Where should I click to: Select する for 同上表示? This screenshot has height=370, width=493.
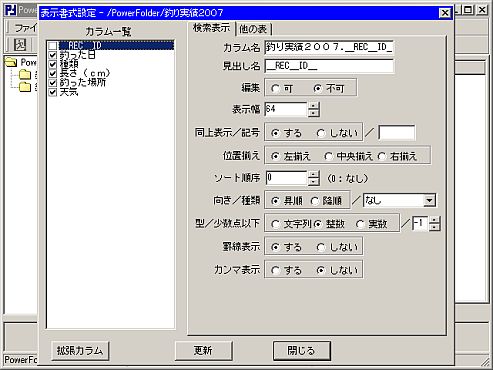pyautogui.click(x=275, y=133)
